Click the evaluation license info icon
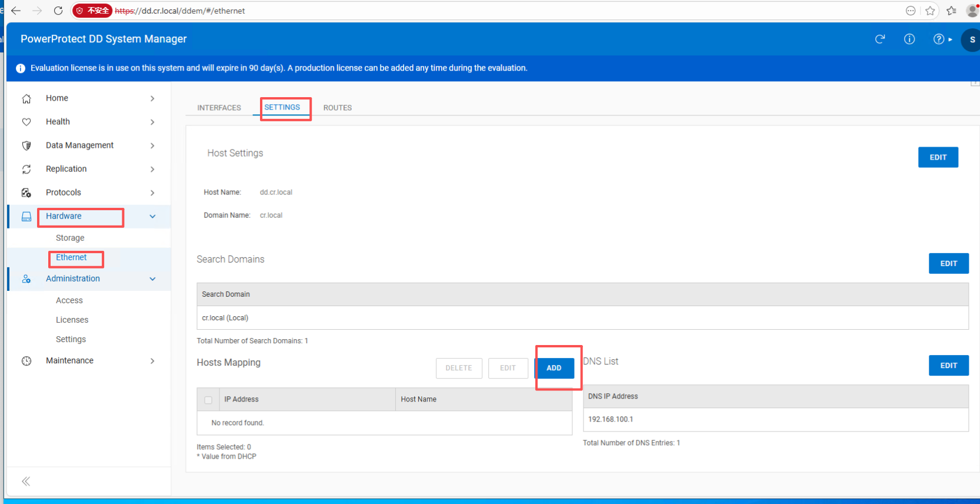This screenshot has height=504, width=980. (x=21, y=68)
